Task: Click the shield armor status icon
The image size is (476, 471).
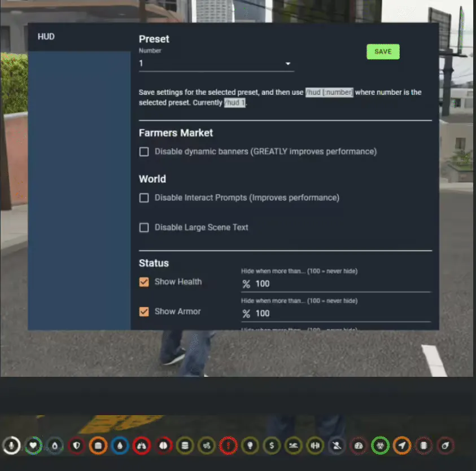Action: tap(76, 446)
